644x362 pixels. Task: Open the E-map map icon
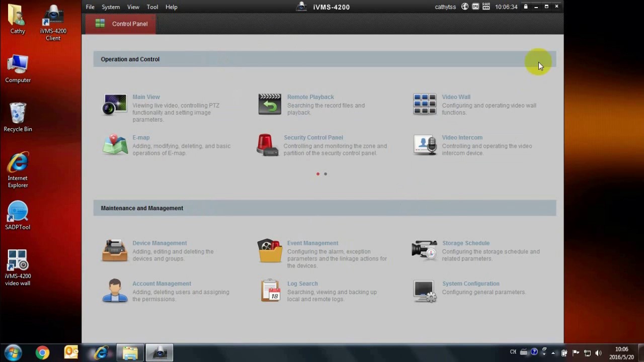(x=115, y=145)
